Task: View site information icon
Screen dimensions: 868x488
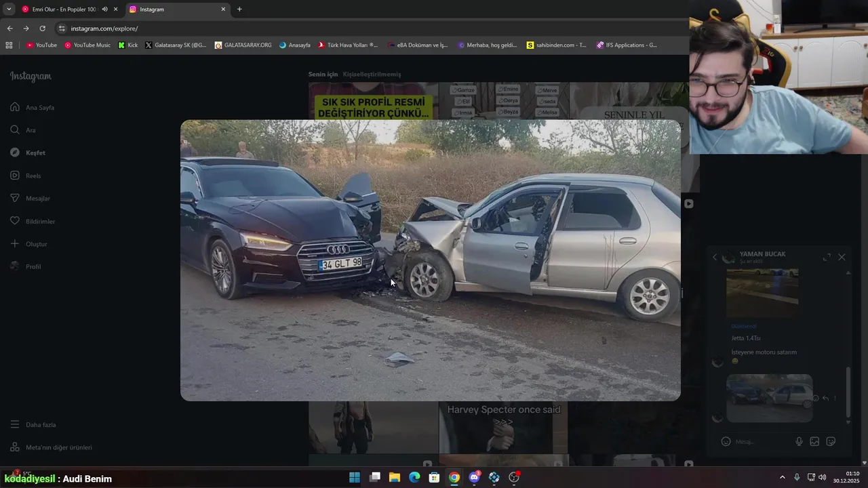Action: (x=62, y=28)
